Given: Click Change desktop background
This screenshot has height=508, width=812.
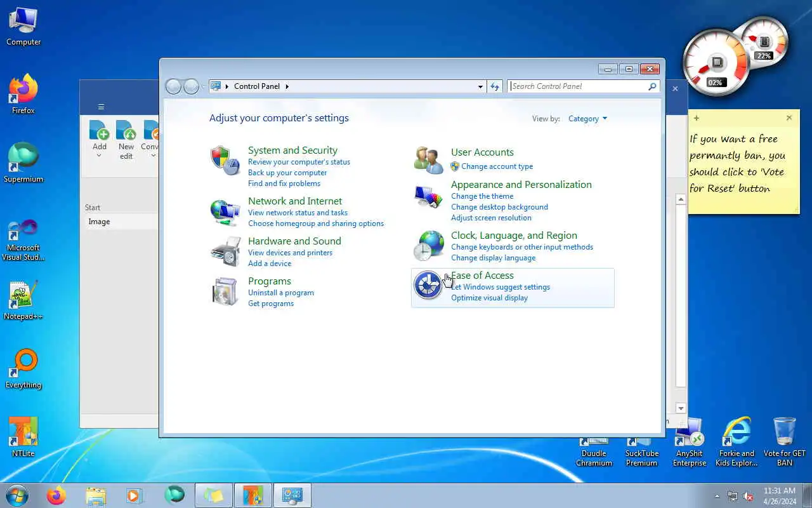Looking at the screenshot, I should (499, 207).
